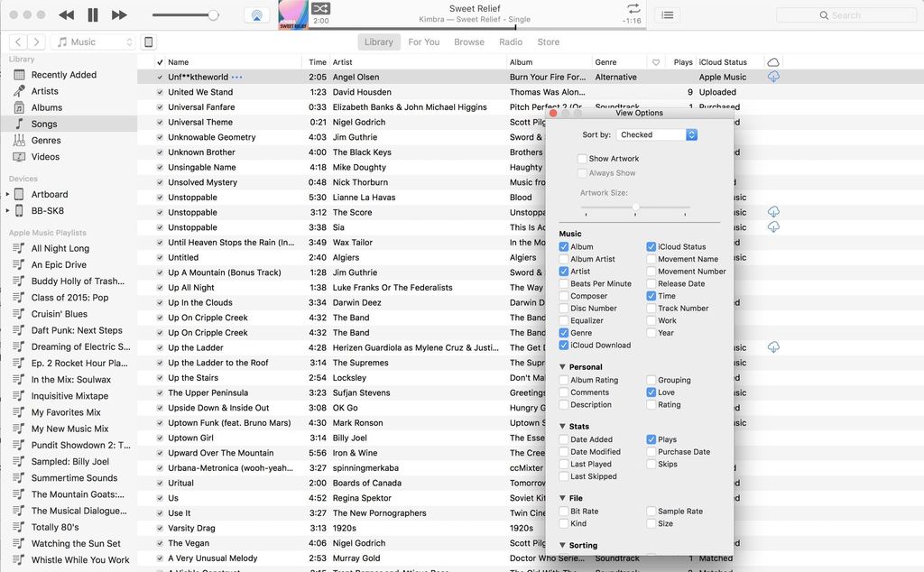Open the Up Next queue list icon
924x572 pixels.
pyautogui.click(x=666, y=14)
